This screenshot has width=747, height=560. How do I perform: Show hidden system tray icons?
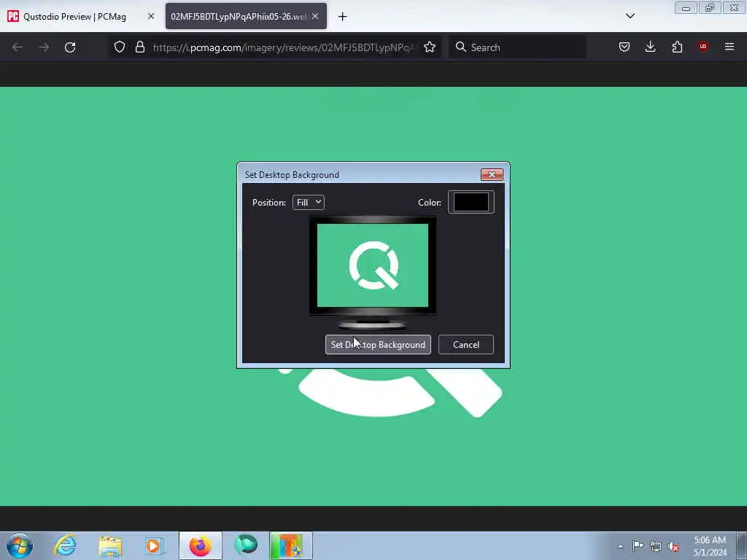(620, 547)
